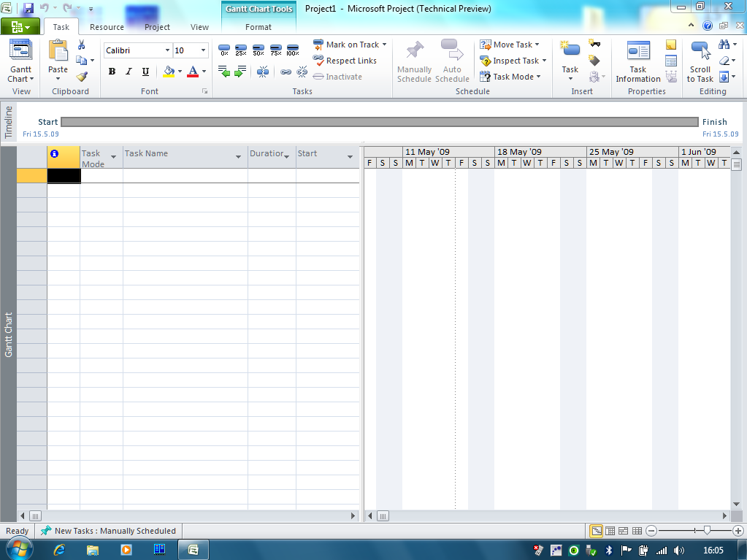
Task: Open the font size dropdown
Action: [204, 50]
